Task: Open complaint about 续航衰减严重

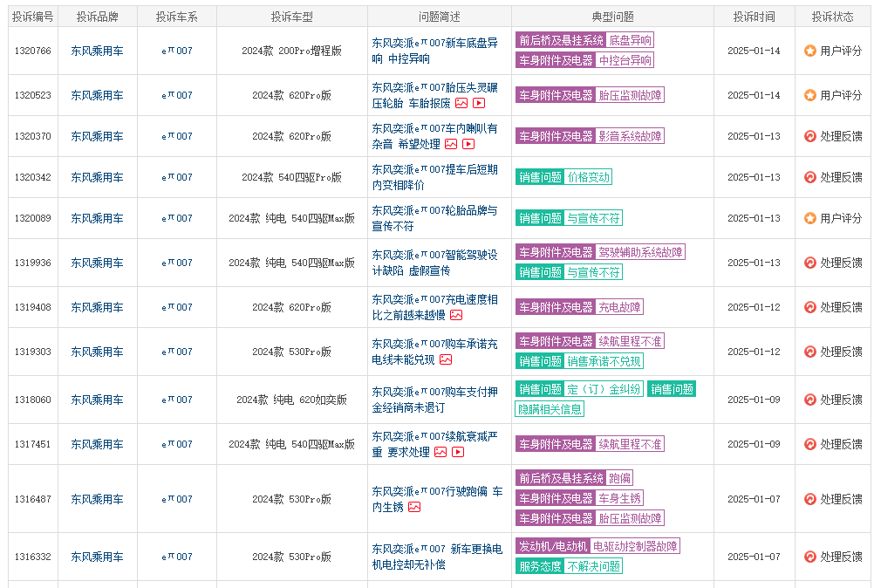Action: (x=434, y=444)
